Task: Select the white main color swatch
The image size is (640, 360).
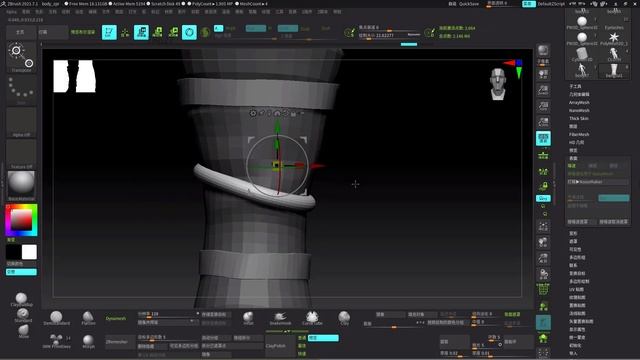Action: click(x=29, y=252)
